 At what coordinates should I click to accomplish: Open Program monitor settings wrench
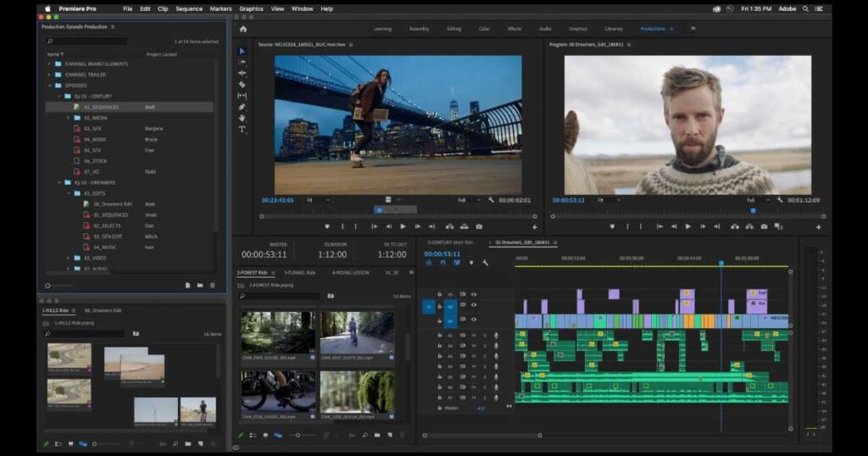[x=780, y=200]
